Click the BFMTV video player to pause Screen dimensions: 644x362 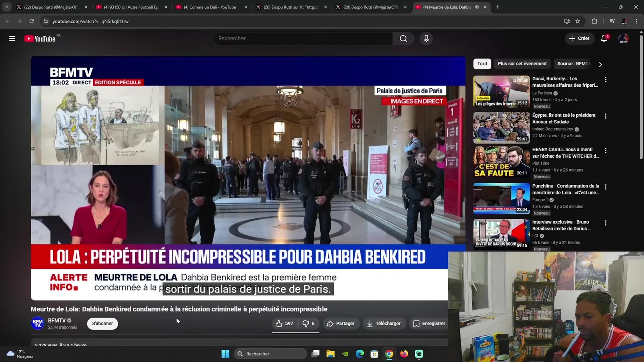(x=248, y=178)
